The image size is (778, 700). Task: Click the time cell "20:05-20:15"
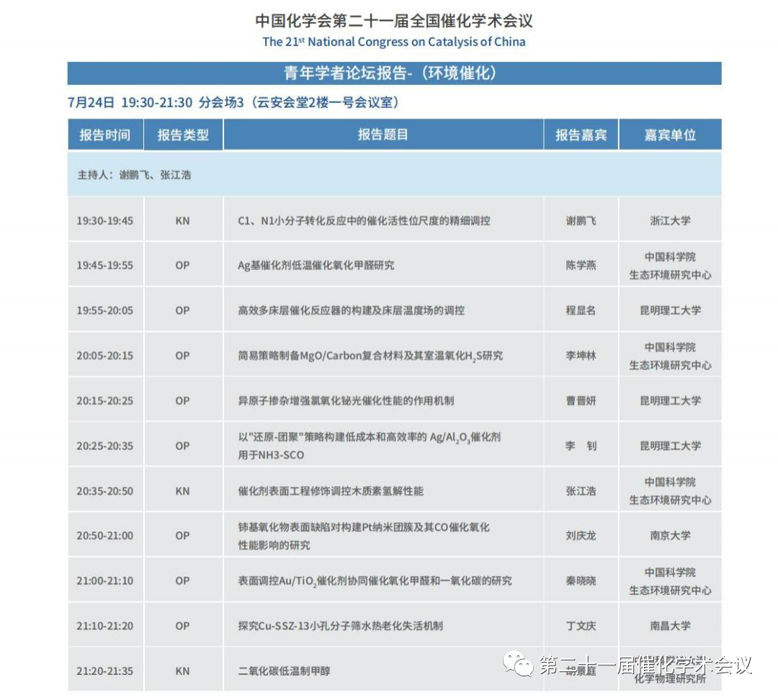pos(104,356)
